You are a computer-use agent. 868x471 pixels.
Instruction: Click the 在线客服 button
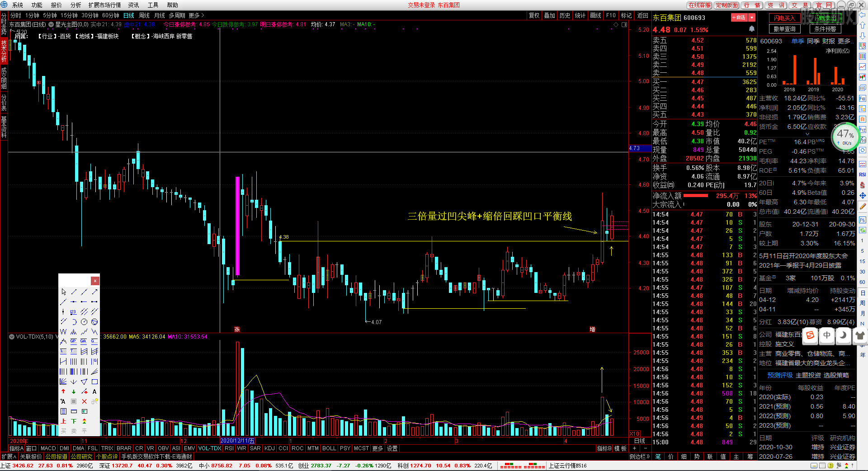click(699, 5)
